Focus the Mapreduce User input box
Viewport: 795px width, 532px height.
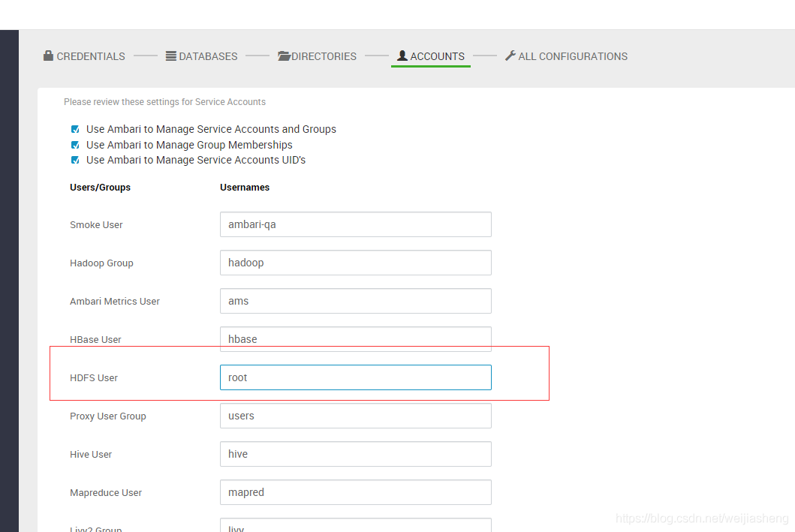click(355, 492)
